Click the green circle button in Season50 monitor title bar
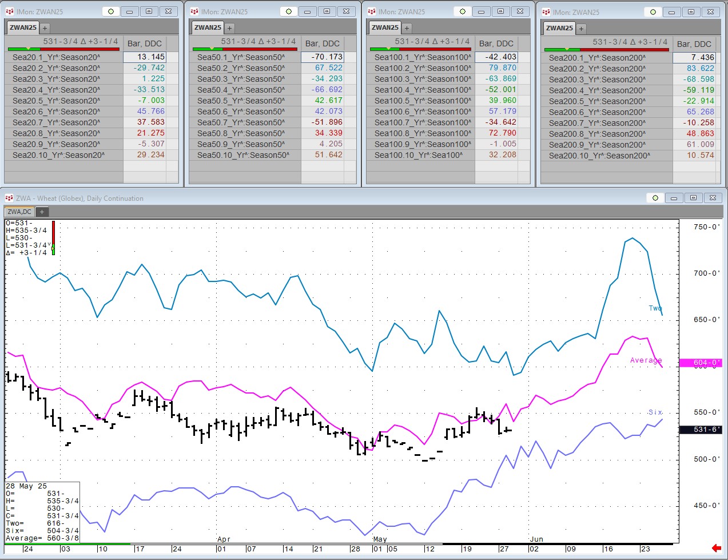 289,11
